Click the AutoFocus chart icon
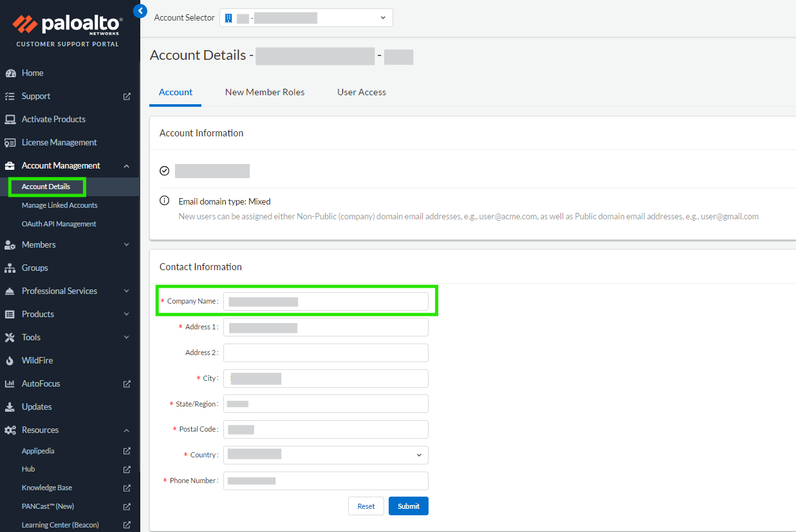This screenshot has height=532, width=796. [x=10, y=384]
